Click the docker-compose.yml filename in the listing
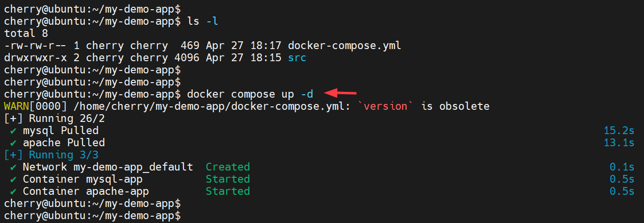Screen dimensions: 644x223 click(345, 46)
